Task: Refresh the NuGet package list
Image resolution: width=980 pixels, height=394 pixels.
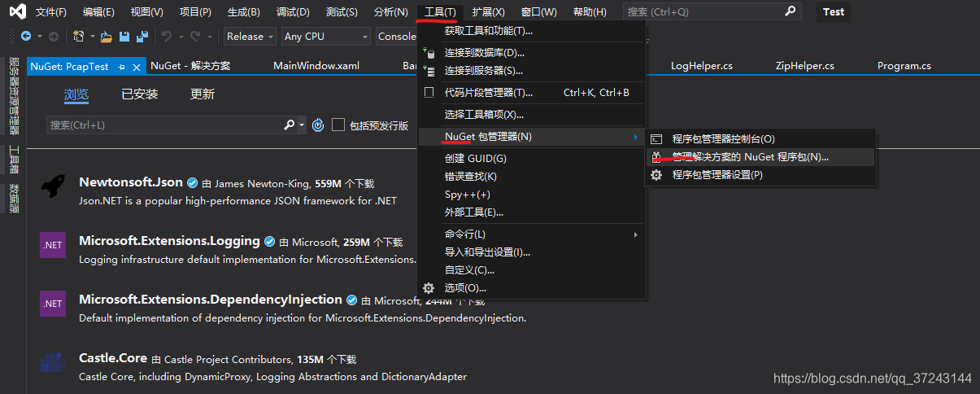Action: tap(318, 125)
